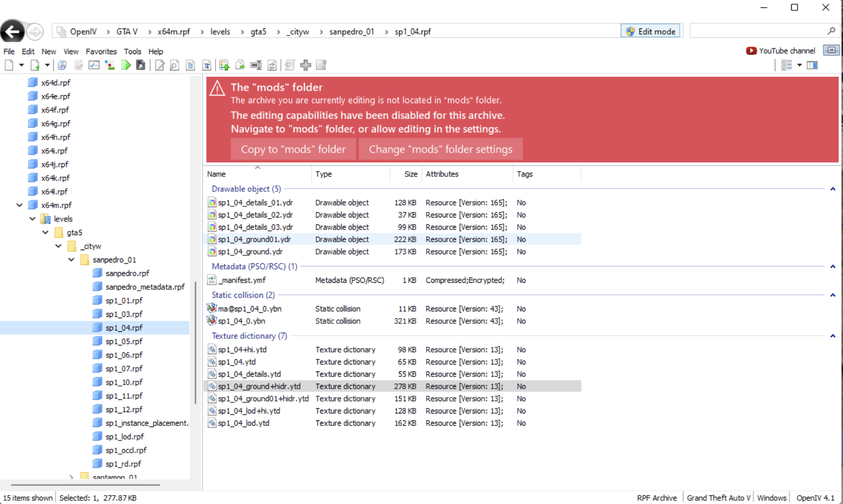This screenshot has width=843, height=504.
Task: Click the Edit file pencil toolbar icon
Action: 160,65
